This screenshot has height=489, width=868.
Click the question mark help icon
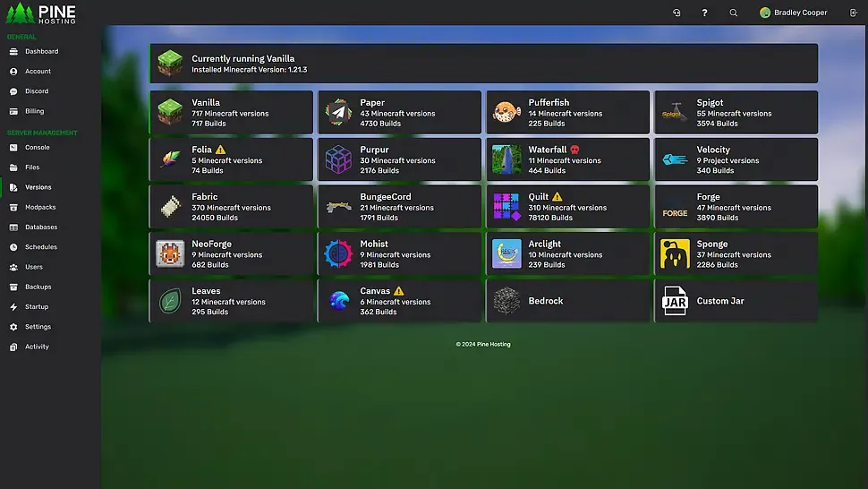coord(705,13)
